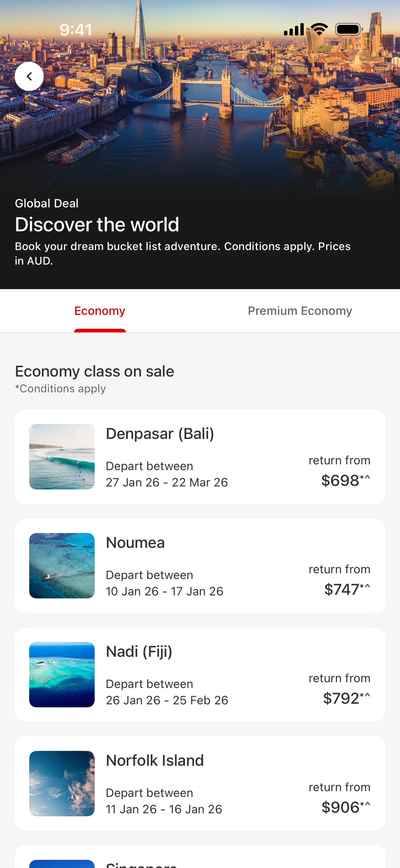Tap the Norfolk Island sky thumbnail
This screenshot has height=868, width=400.
(62, 783)
